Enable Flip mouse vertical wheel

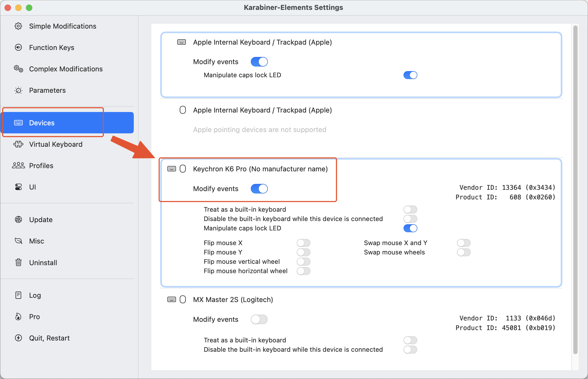[303, 262]
